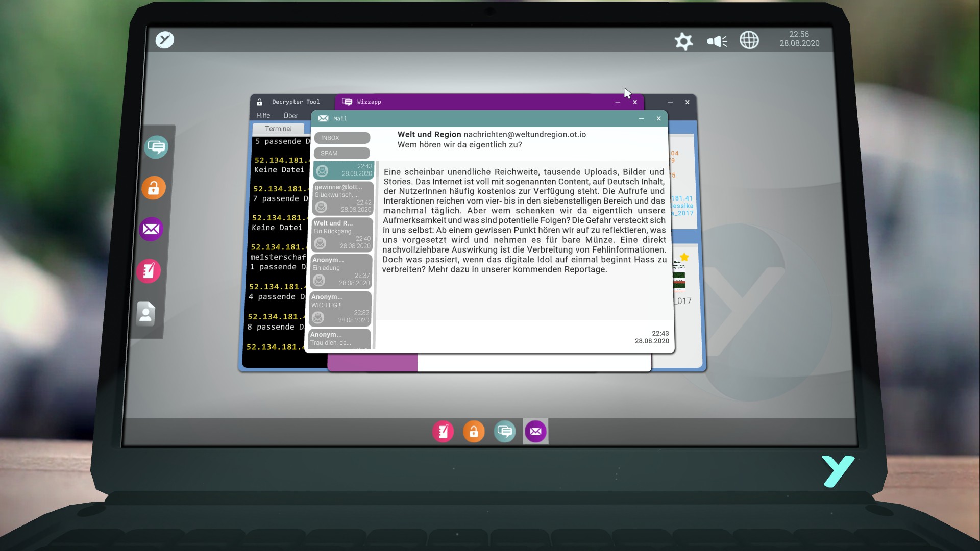Open the globe language icon
Image resolution: width=980 pixels, height=551 pixels.
click(749, 40)
